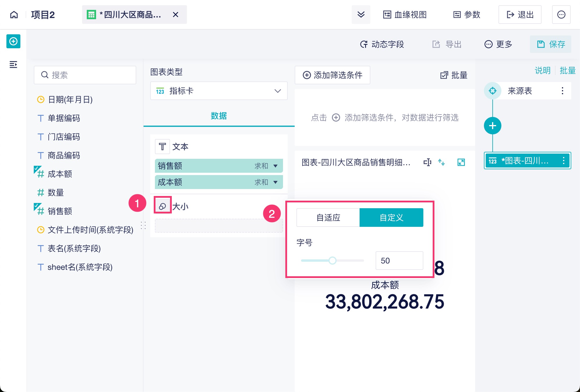Image resolution: width=580 pixels, height=392 pixels.
Task: Switch font size mode to 自适应
Action: coord(328,217)
